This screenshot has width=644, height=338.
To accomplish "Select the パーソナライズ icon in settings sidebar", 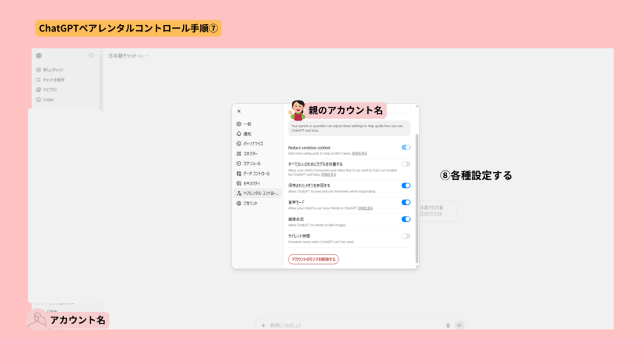I will pos(238,144).
